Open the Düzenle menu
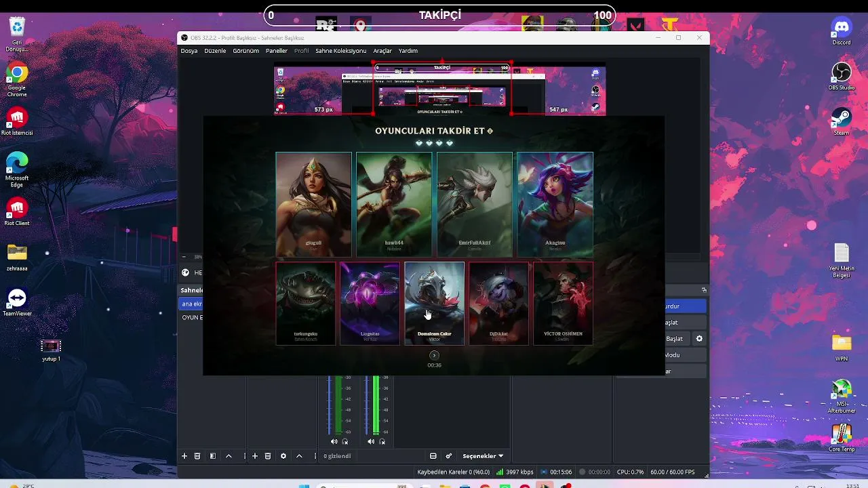 [x=215, y=51]
